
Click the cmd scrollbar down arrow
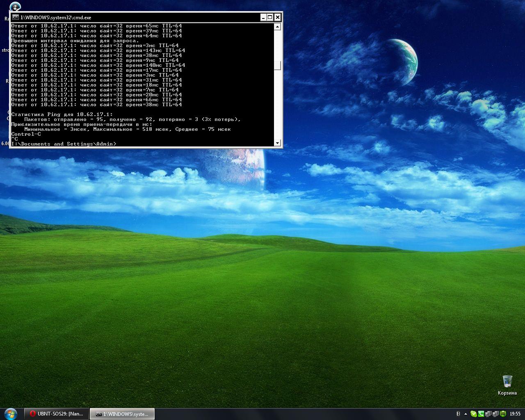tap(278, 143)
